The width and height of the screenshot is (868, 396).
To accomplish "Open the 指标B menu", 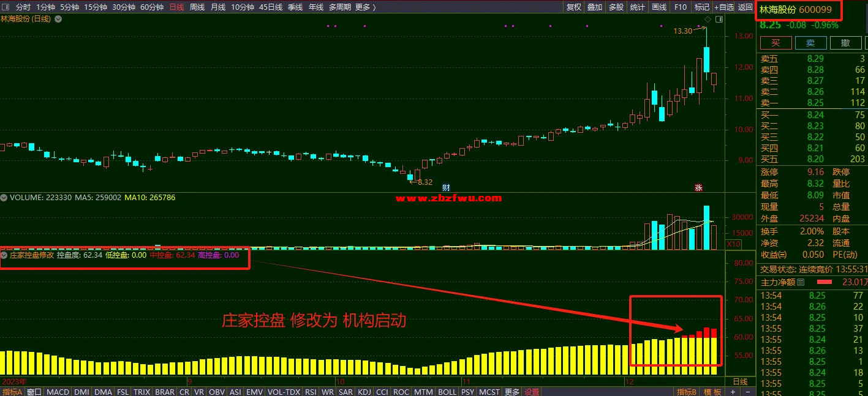I will pyautogui.click(x=686, y=392).
